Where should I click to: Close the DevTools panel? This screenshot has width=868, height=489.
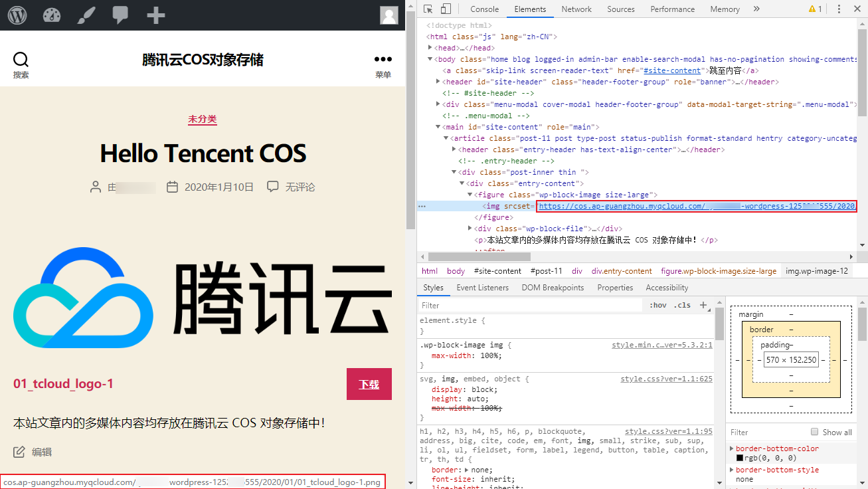click(x=857, y=9)
